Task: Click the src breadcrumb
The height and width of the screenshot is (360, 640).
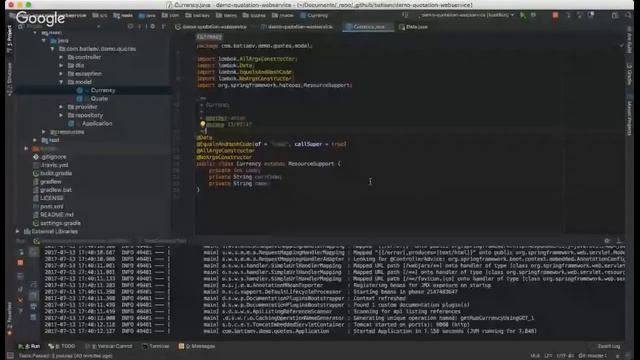Action: click(x=100, y=16)
